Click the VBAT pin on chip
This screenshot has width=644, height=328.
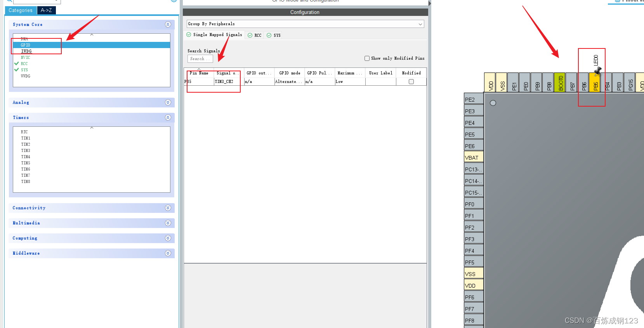point(474,157)
